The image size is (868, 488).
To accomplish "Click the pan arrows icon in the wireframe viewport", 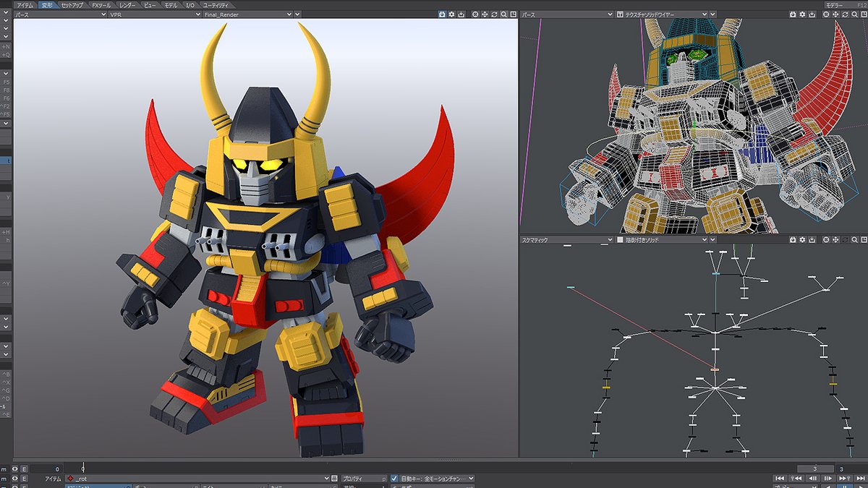I will [835, 14].
